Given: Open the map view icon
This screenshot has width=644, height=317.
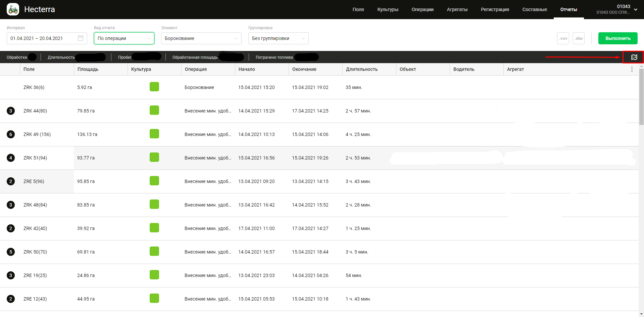Looking at the screenshot, I should pos(634,57).
